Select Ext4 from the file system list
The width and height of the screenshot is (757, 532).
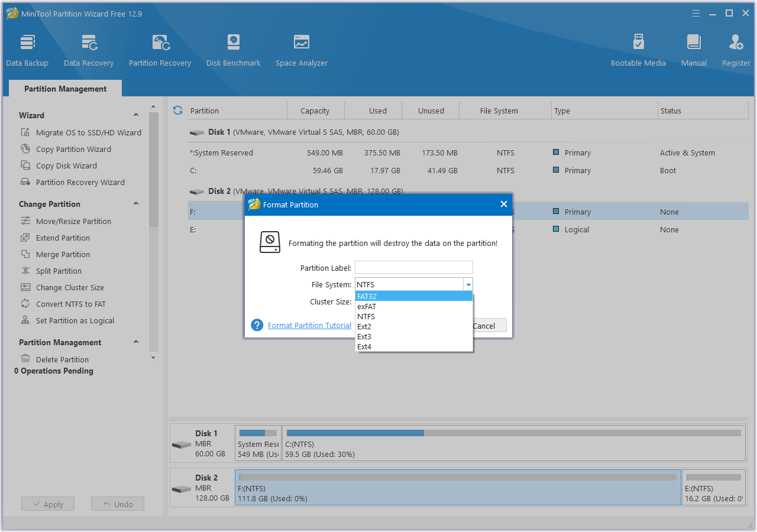click(414, 346)
